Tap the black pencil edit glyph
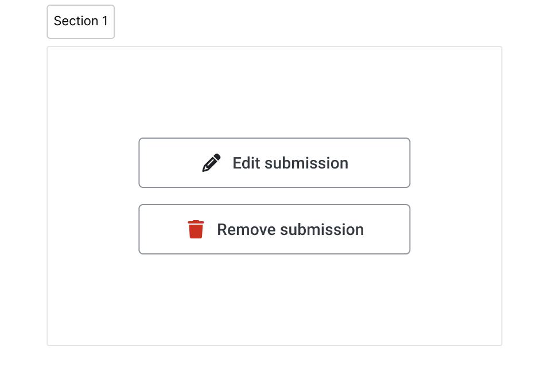This screenshot has height=392, width=548. click(211, 163)
